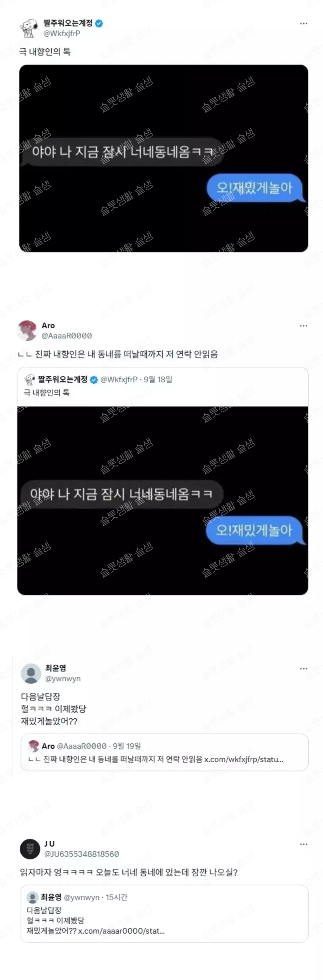The height and width of the screenshot is (980, 323).
Task: Open the @WkfxjfrP handle at top
Action: pos(62,33)
